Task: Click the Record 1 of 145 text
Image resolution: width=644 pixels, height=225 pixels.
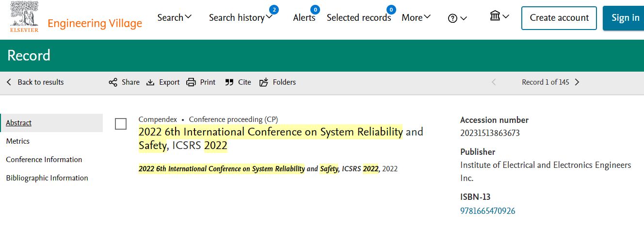Action: 546,82
